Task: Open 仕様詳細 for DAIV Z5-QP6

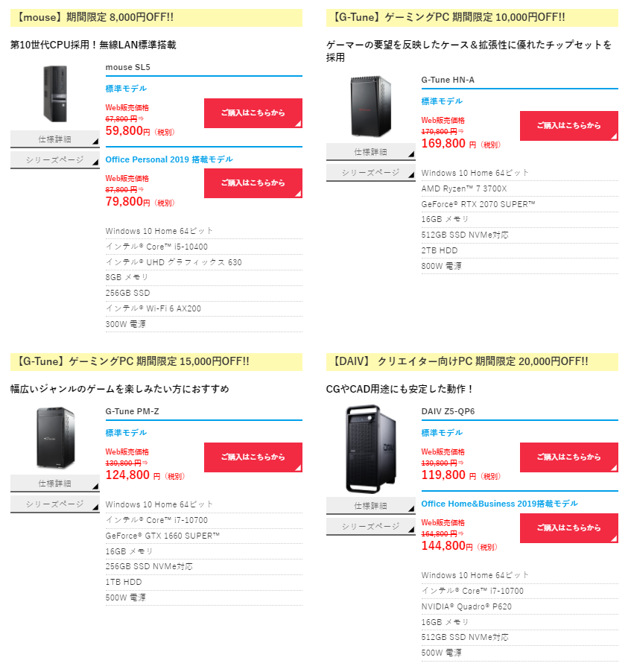Action: click(x=371, y=506)
